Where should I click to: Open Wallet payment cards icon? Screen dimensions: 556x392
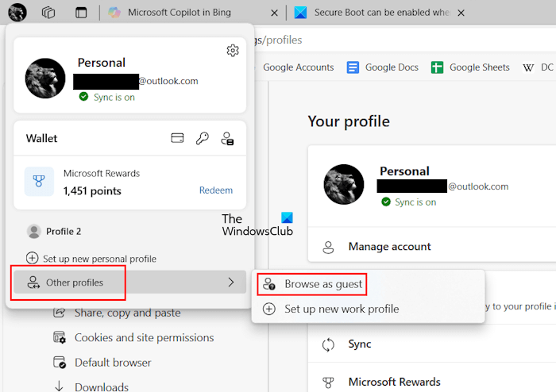(x=177, y=138)
